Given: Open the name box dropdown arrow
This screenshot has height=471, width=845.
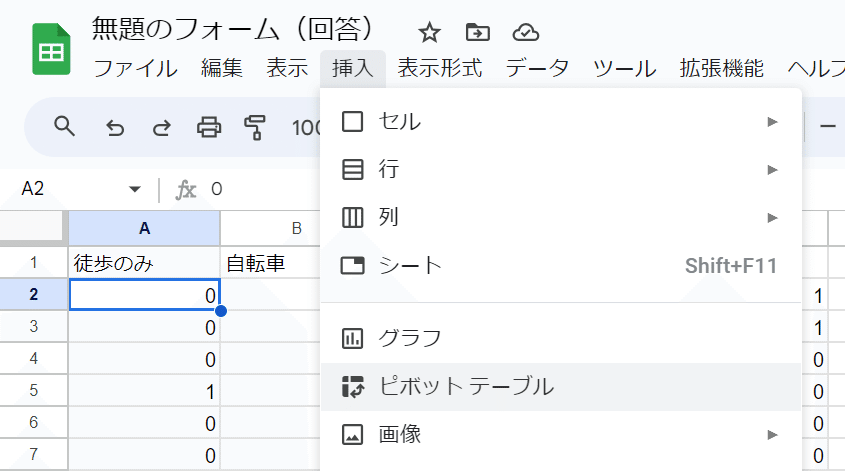Looking at the screenshot, I should tap(135, 190).
